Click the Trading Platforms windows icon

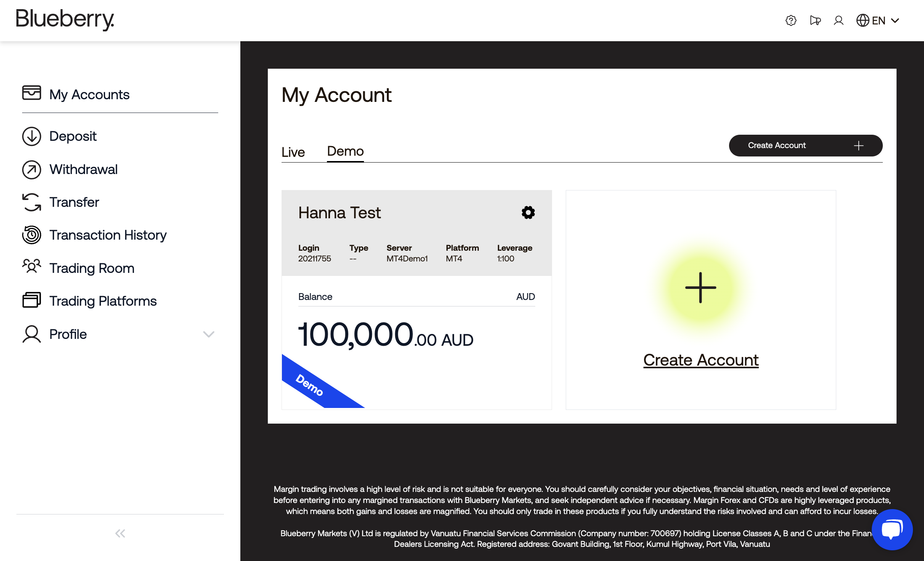[x=32, y=300]
